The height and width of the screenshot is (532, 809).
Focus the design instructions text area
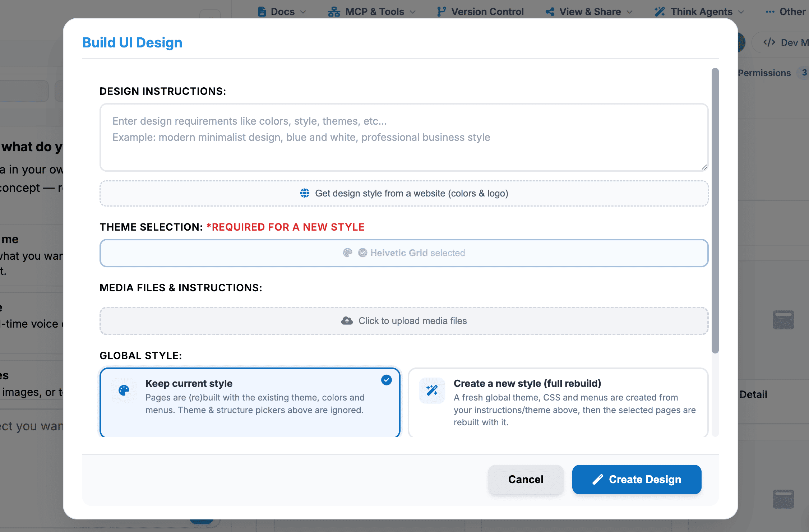click(x=404, y=138)
